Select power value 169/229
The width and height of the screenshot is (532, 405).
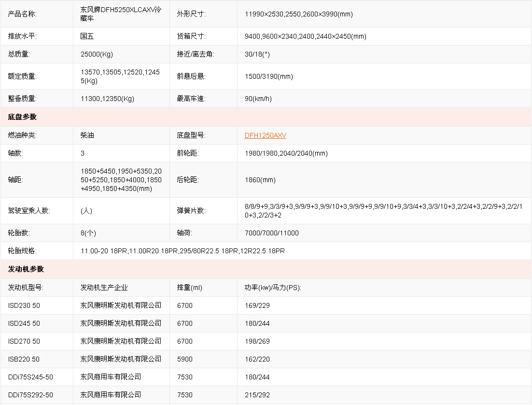coord(257,305)
